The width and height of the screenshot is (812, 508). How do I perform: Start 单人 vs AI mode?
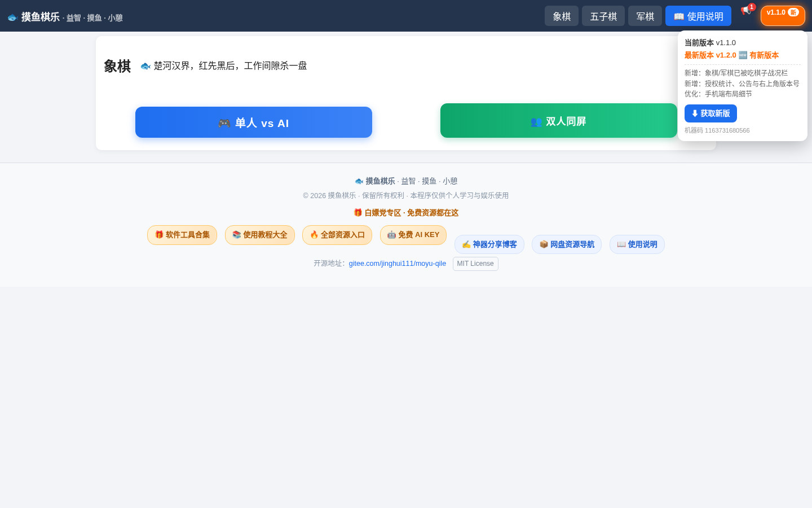(x=254, y=122)
